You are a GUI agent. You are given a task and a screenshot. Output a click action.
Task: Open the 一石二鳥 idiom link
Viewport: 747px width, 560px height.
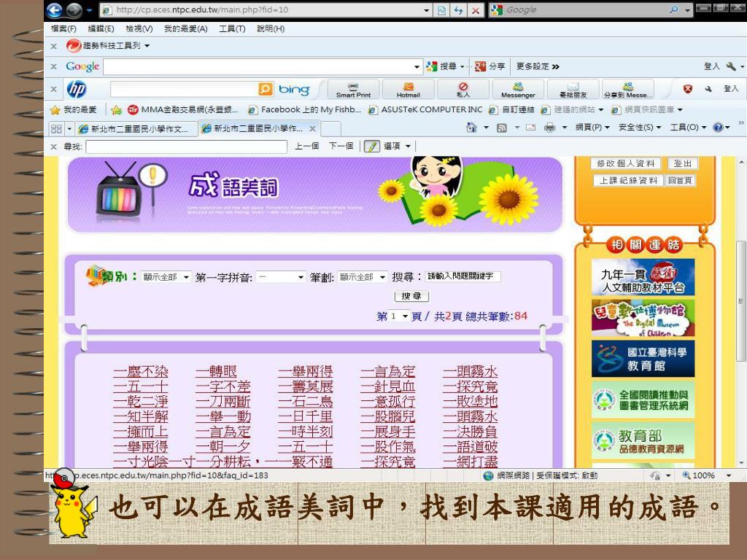point(306,402)
